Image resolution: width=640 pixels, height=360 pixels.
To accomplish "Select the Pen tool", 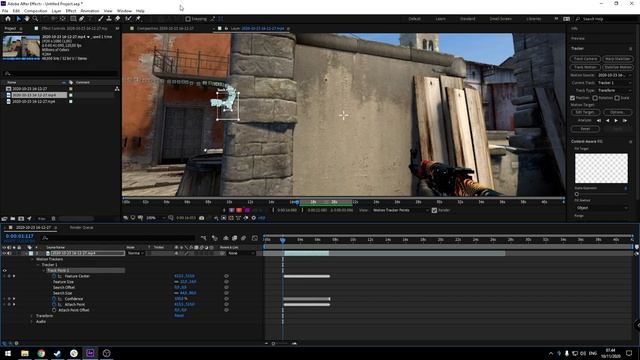I will pos(82,19).
